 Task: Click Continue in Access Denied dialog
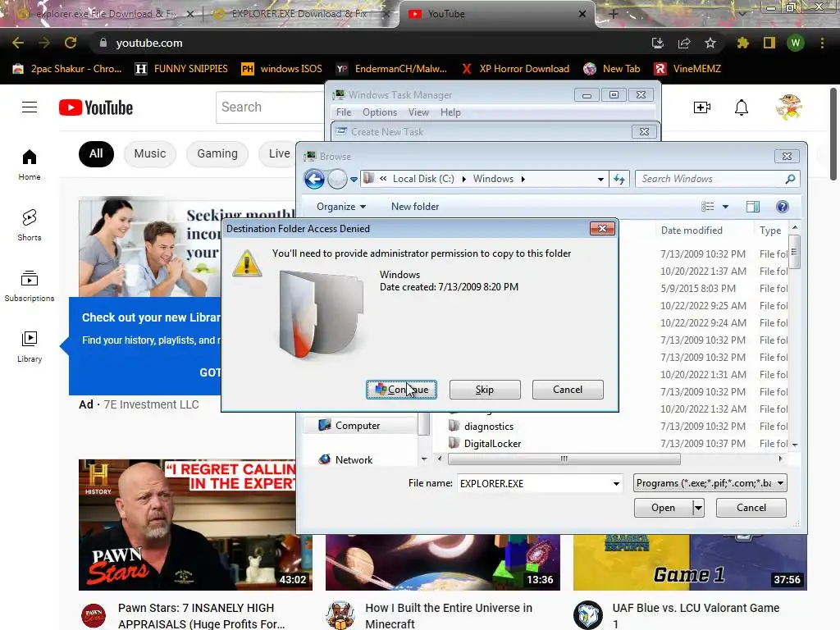pyautogui.click(x=401, y=390)
